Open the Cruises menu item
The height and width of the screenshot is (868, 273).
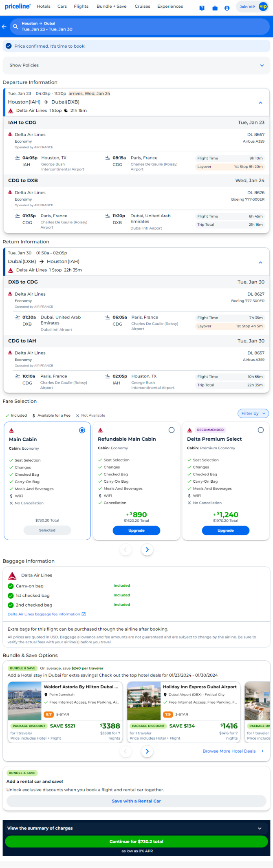click(142, 7)
